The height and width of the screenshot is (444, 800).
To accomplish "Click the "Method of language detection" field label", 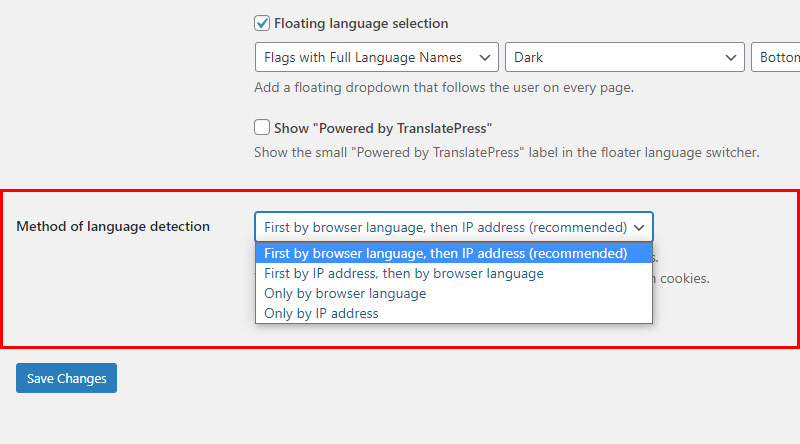I will (113, 226).
